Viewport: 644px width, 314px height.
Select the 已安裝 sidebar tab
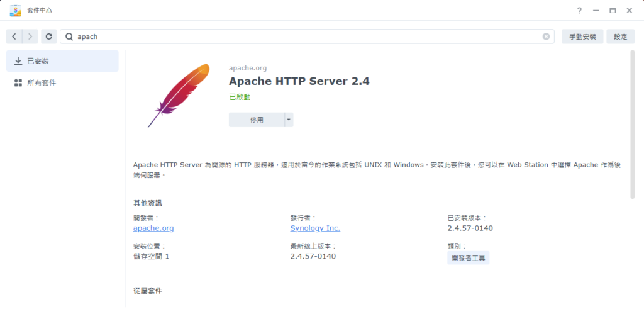62,61
